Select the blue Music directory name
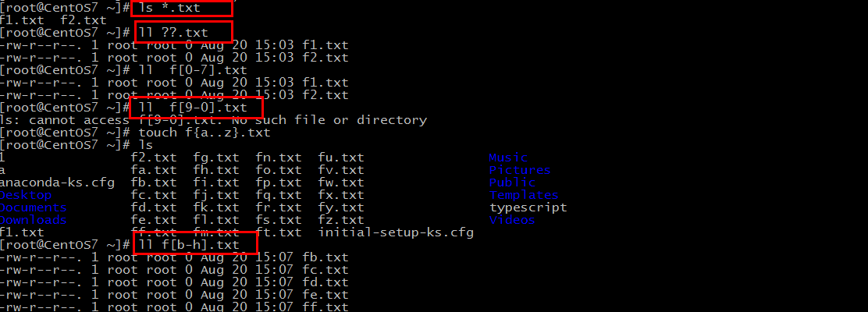 coord(507,158)
